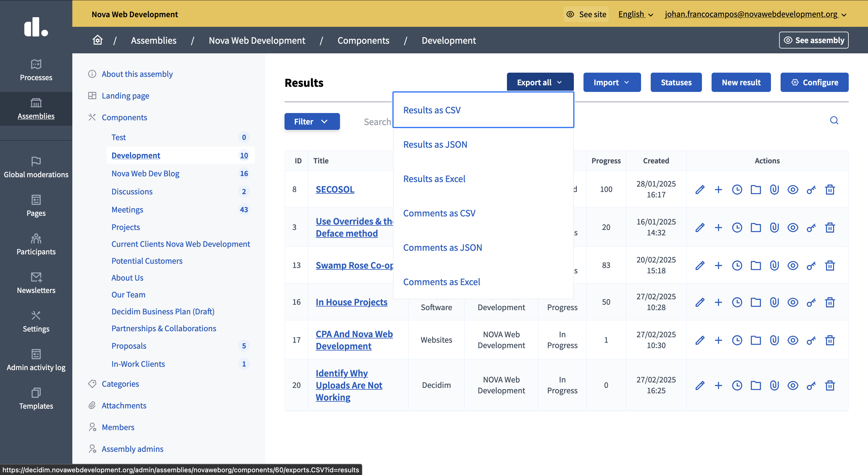Click the home icon in breadcrumb
The image size is (868, 475).
click(97, 40)
